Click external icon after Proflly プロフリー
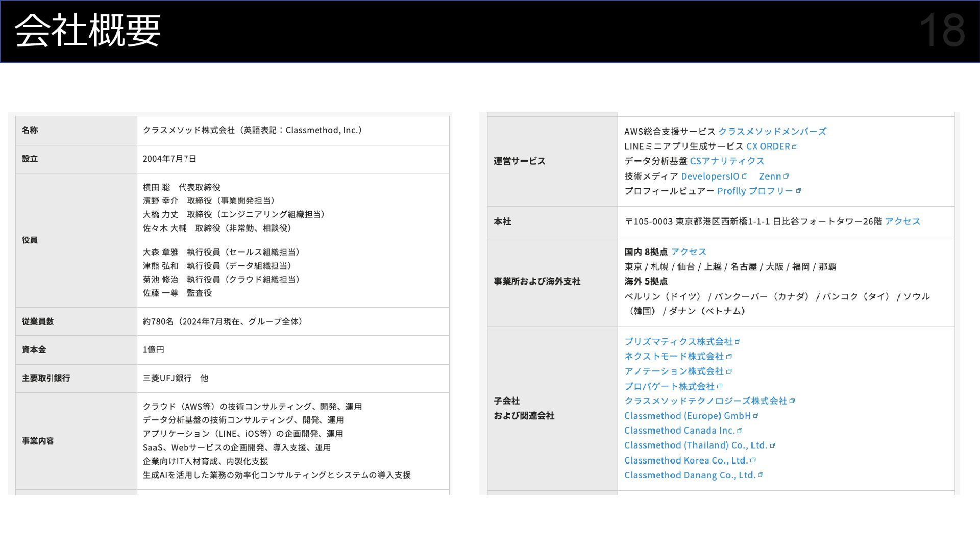Screen dimensions: 980x551 coord(799,191)
